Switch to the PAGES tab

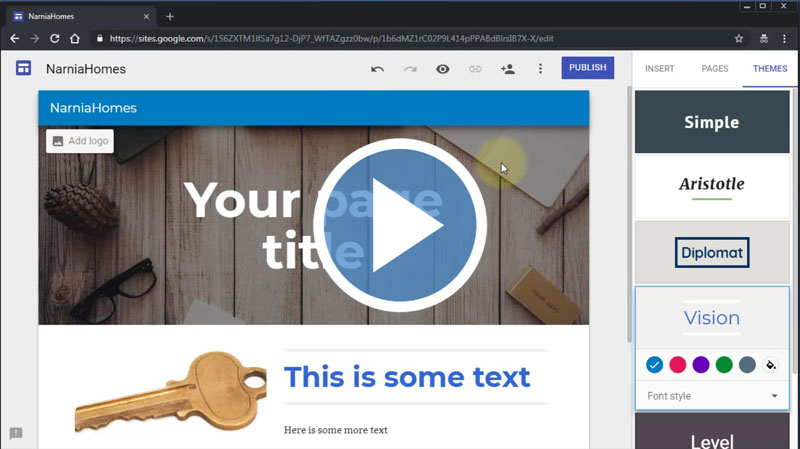714,68
